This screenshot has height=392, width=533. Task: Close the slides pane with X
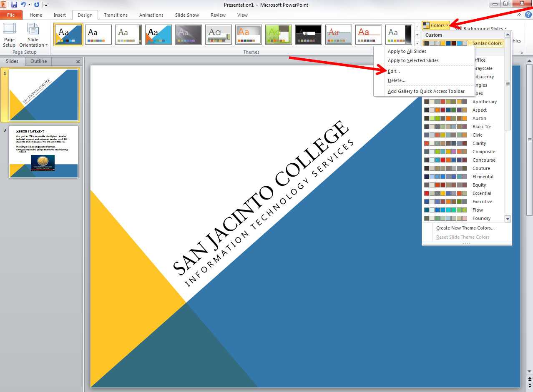point(78,62)
